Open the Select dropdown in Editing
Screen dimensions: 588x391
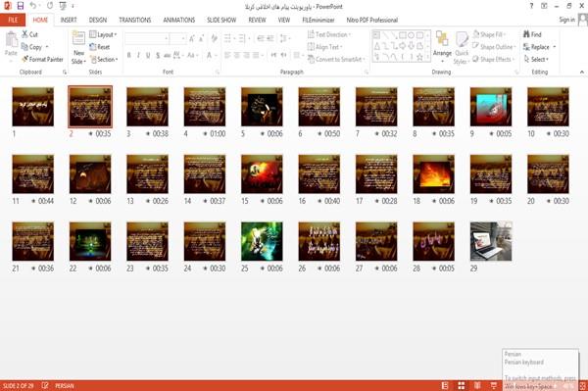[x=536, y=59]
